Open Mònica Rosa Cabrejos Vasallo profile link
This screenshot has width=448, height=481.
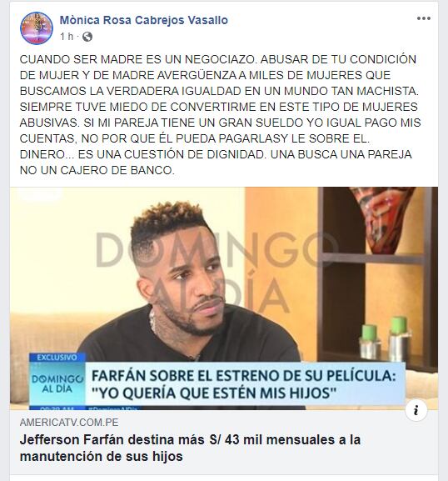(144, 20)
